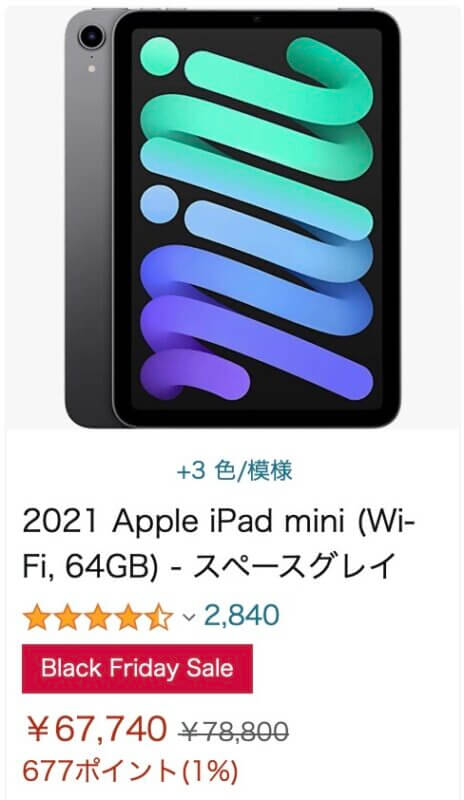The height and width of the screenshot is (800, 464).
Task: Click the ¥67,740 sale price
Action: coord(97,729)
